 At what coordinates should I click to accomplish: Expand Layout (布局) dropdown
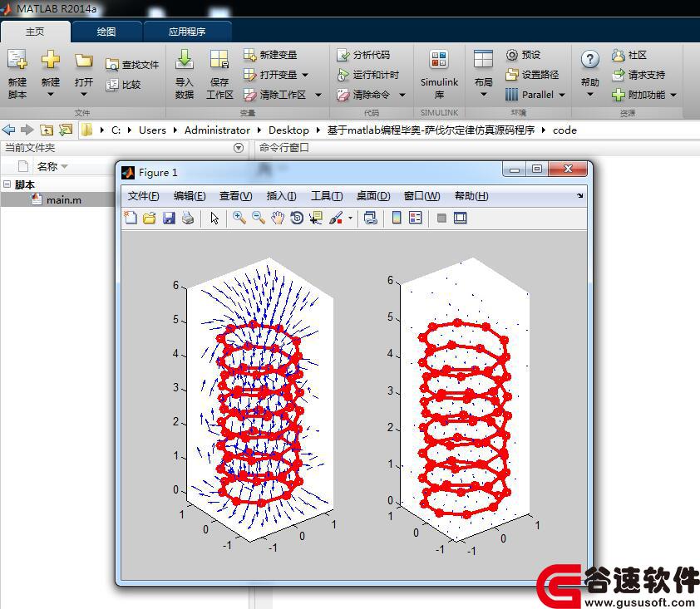coord(484,95)
